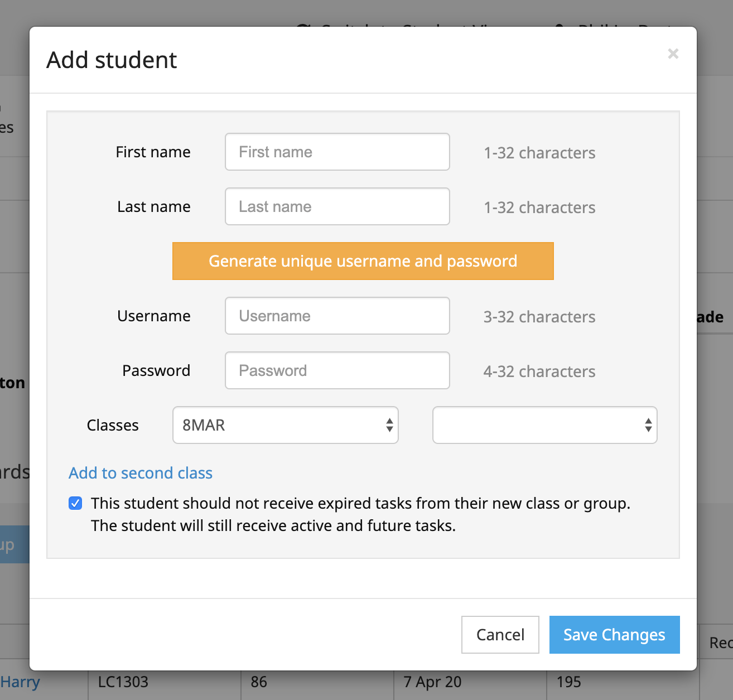Close the Add student dialog
This screenshot has height=700, width=733.
coord(673,54)
